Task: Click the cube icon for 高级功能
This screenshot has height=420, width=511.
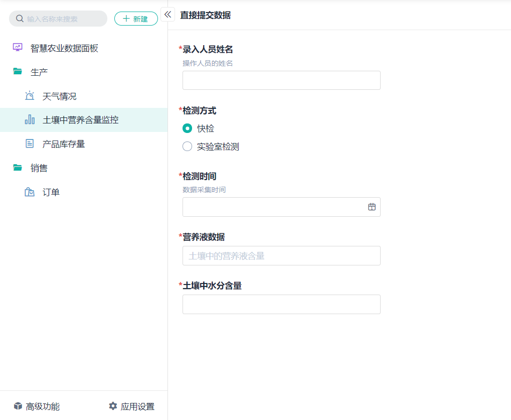Action: pos(18,406)
